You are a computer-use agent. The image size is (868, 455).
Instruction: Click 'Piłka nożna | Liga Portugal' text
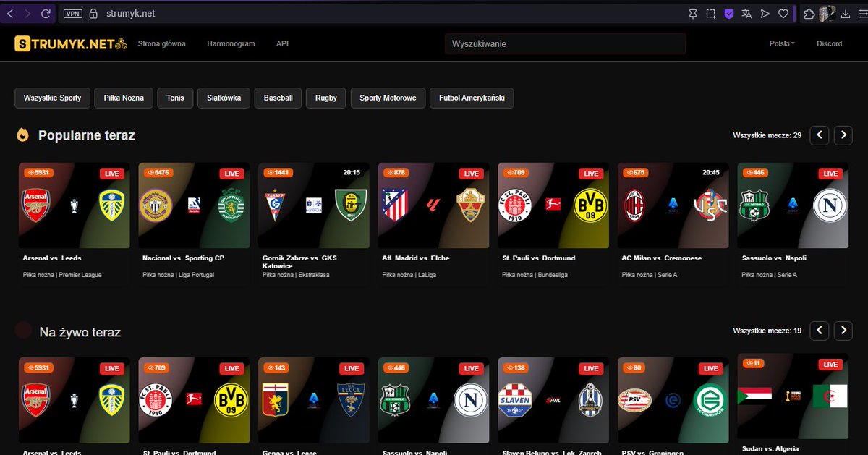[178, 275]
